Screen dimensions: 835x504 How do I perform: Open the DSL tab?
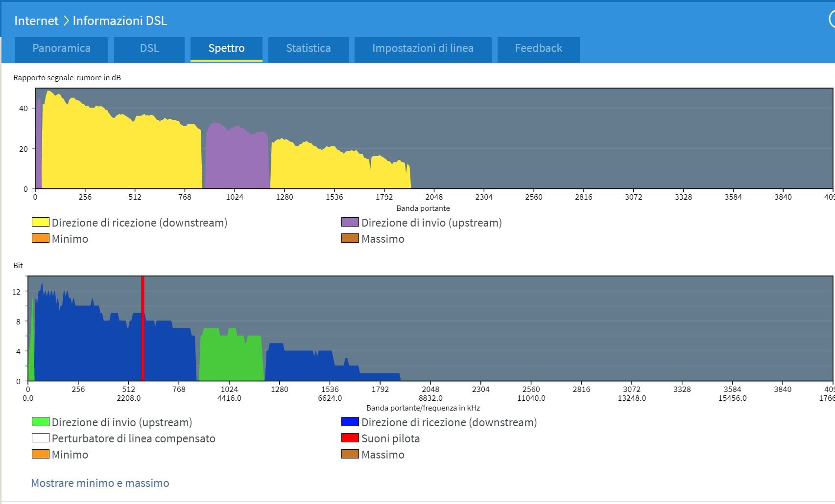point(149,48)
